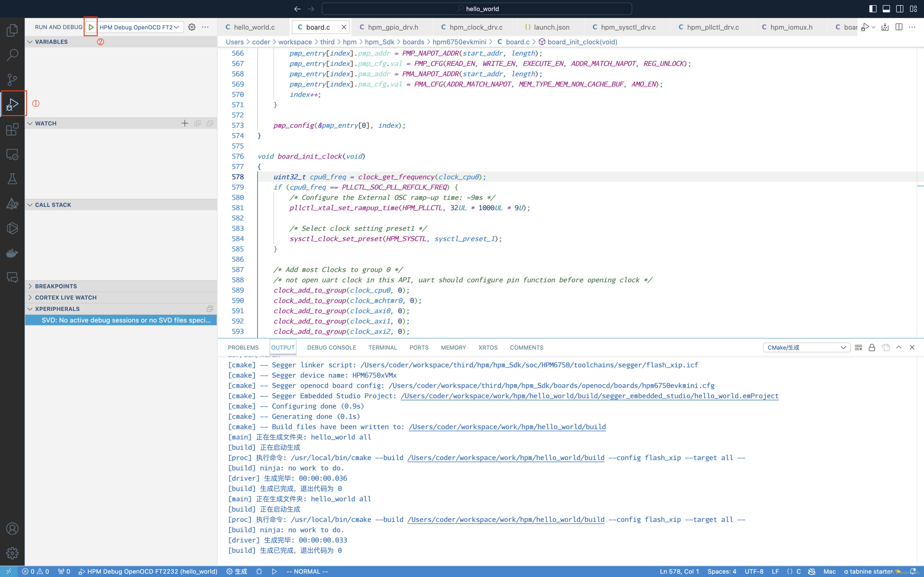This screenshot has width=924, height=577.
Task: Open the DEBUG CONSOLE panel tab
Action: coord(331,347)
